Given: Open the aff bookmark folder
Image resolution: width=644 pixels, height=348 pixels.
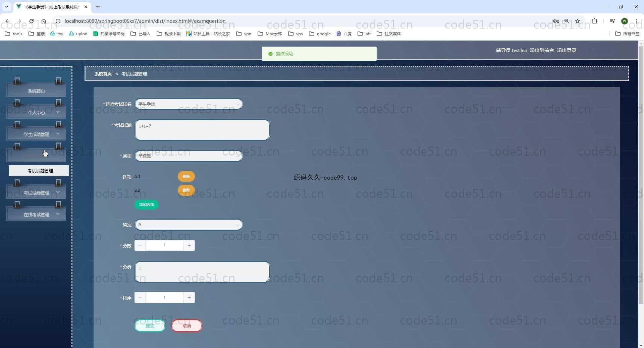Looking at the screenshot, I should pos(364,34).
